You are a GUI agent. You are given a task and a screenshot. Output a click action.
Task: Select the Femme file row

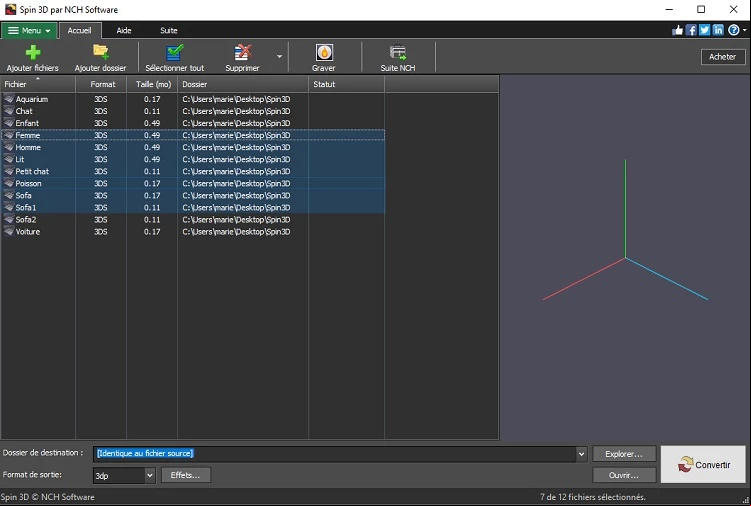[193, 135]
